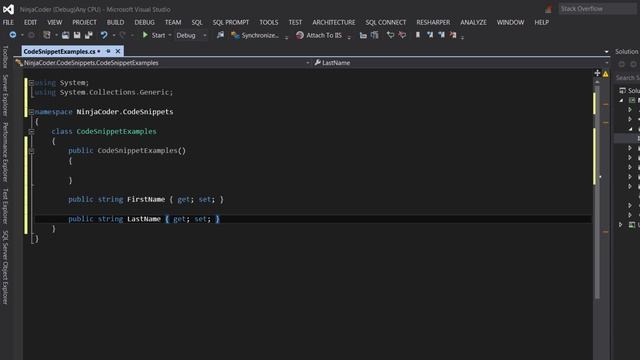Click the notifications flag icon near Quick Launch

coord(548,9)
